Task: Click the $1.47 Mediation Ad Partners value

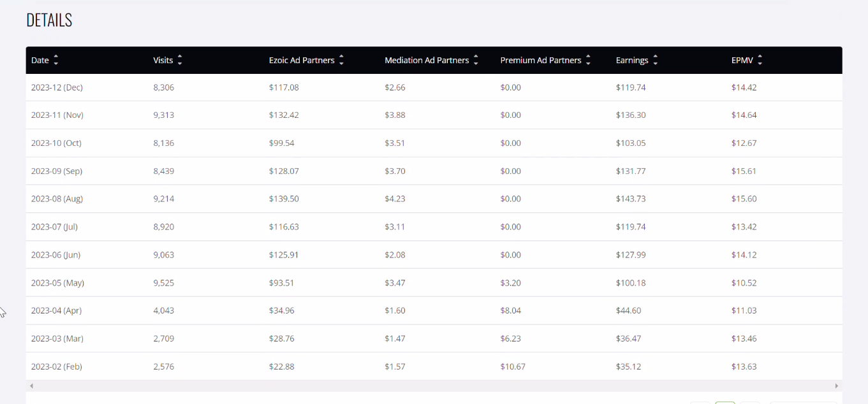Action: (x=395, y=338)
